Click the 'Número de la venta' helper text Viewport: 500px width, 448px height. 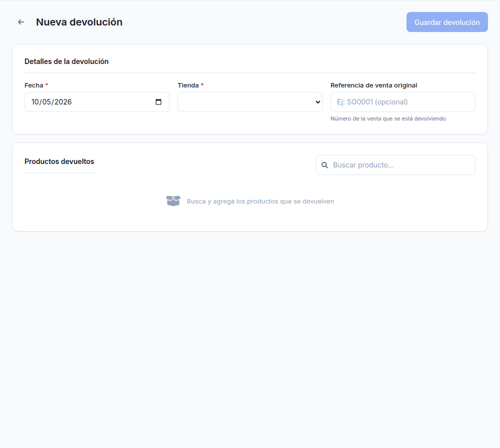[388, 118]
